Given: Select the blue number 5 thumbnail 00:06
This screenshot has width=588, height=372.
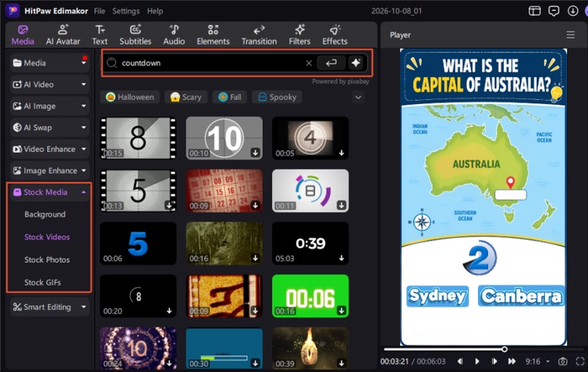Looking at the screenshot, I should point(138,243).
